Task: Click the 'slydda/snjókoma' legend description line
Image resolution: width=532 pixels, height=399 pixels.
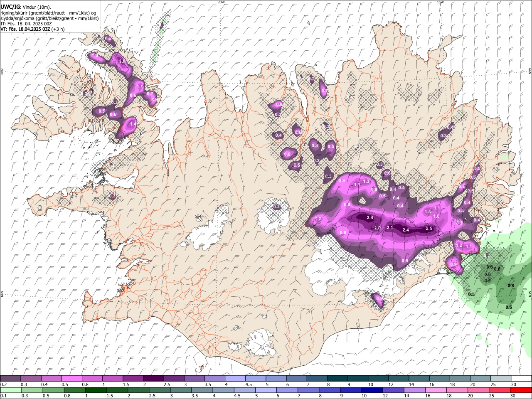Action: point(49,18)
